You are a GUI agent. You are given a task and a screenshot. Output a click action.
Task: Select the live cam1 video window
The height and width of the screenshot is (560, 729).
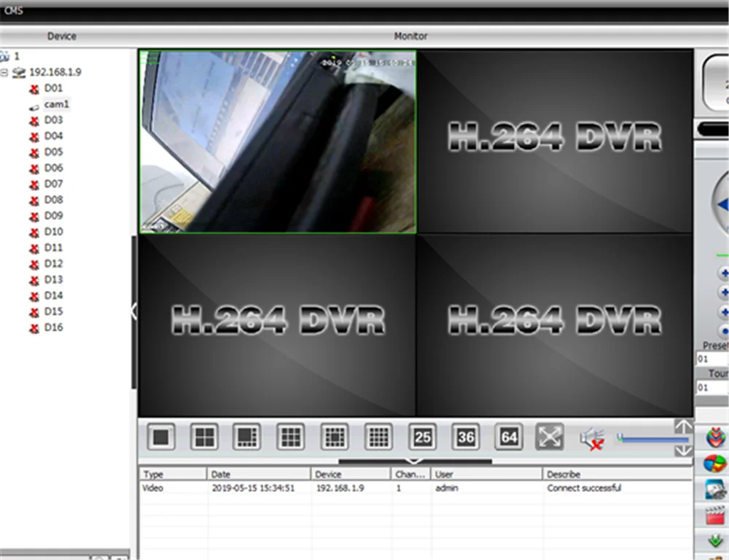278,141
